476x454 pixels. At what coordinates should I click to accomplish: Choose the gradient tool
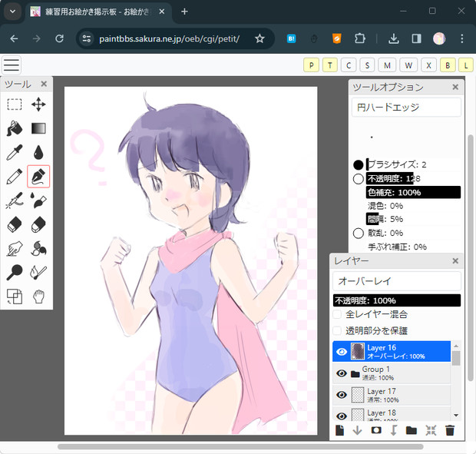click(x=38, y=128)
